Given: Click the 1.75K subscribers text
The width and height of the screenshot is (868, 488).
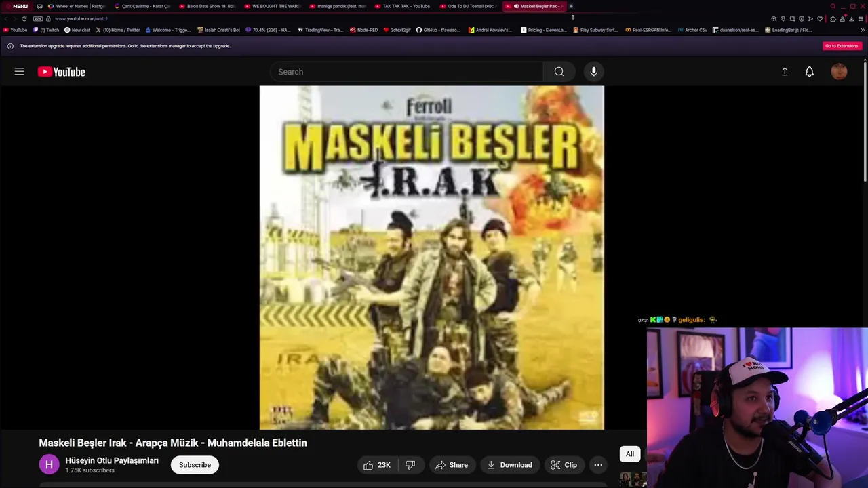Looking at the screenshot, I should (90, 470).
